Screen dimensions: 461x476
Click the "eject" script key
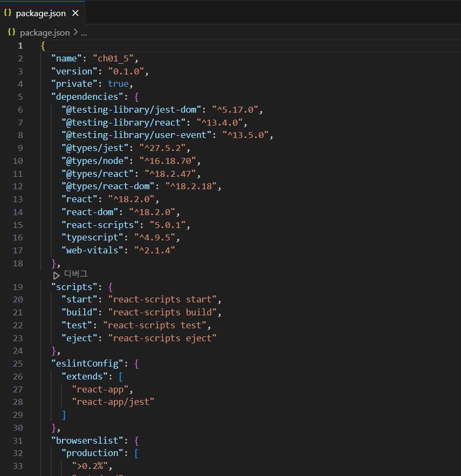click(x=79, y=338)
